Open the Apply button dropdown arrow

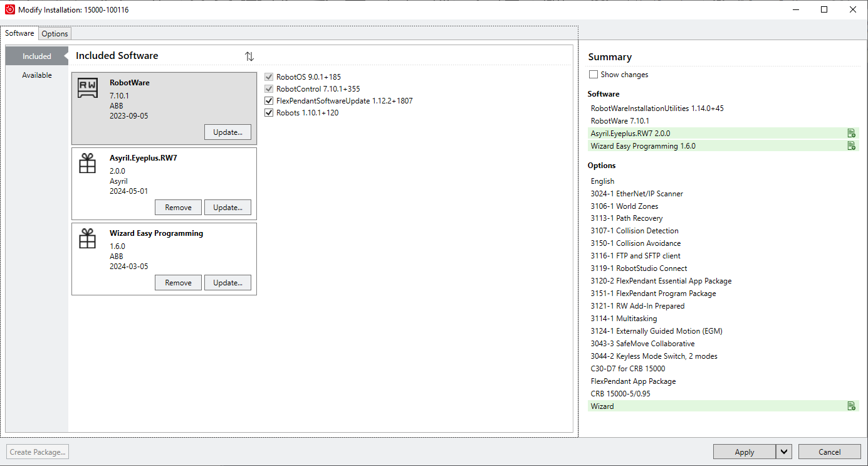[x=784, y=452]
